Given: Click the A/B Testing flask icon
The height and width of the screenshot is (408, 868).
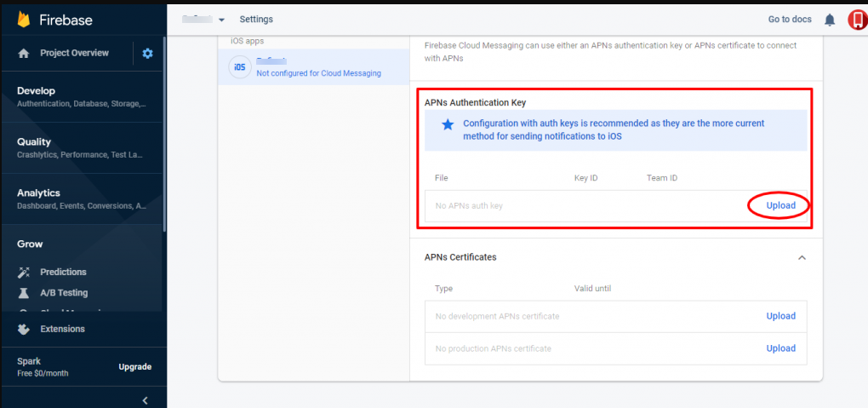Looking at the screenshot, I should coord(23,293).
